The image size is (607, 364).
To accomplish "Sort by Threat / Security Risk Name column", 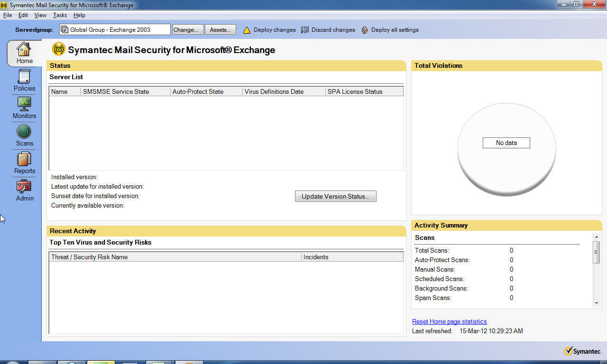I will (175, 257).
